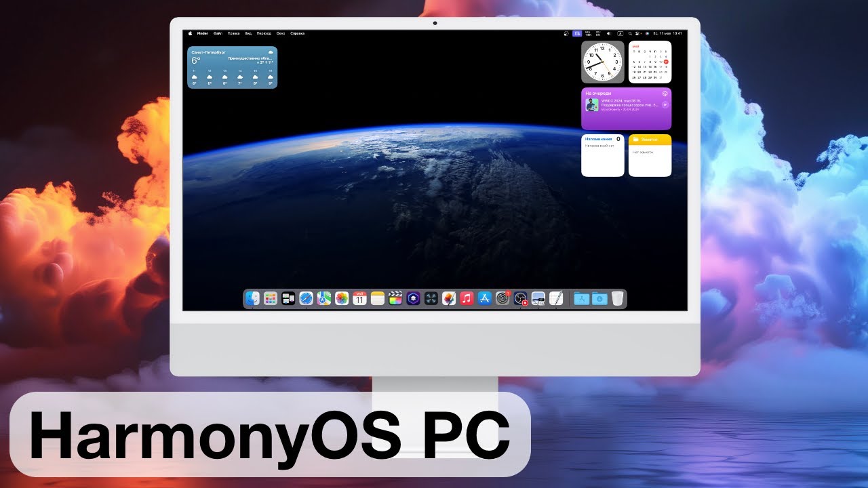Click the volume icon in menu bar
This screenshot has width=868, height=488.
pyautogui.click(x=609, y=33)
